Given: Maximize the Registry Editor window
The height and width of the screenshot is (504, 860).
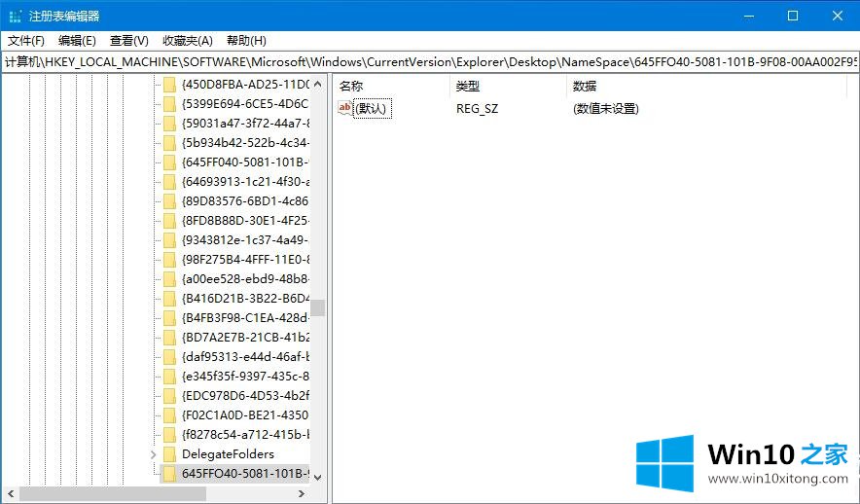Looking at the screenshot, I should coord(793,16).
